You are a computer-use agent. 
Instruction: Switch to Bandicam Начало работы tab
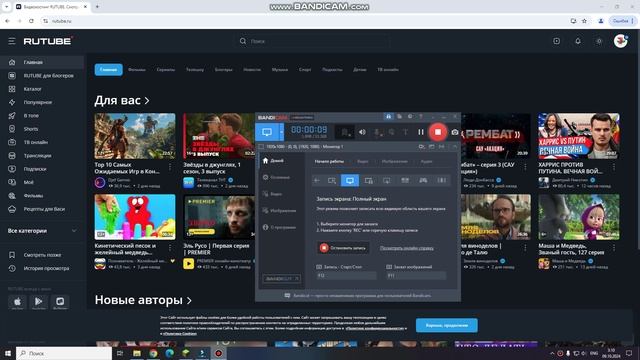pyautogui.click(x=329, y=162)
